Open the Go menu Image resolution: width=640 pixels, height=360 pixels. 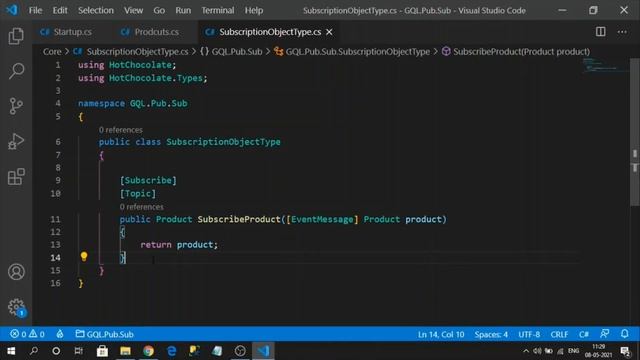pyautogui.click(x=159, y=10)
